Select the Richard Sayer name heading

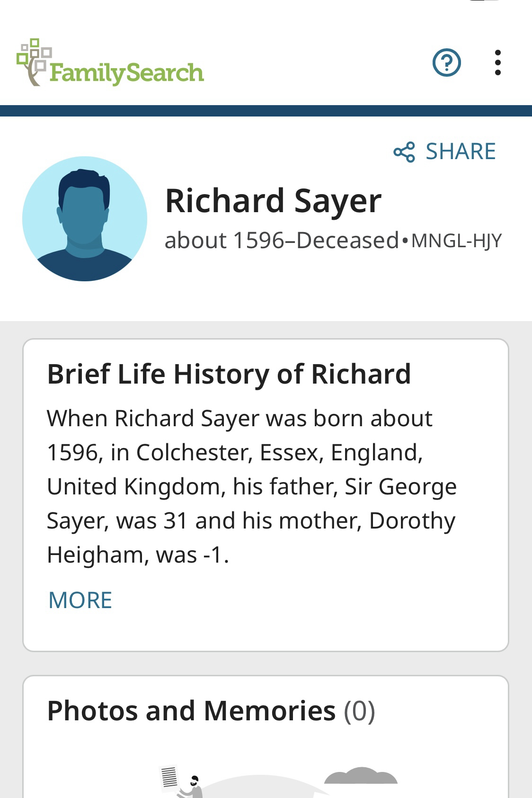coord(273,201)
